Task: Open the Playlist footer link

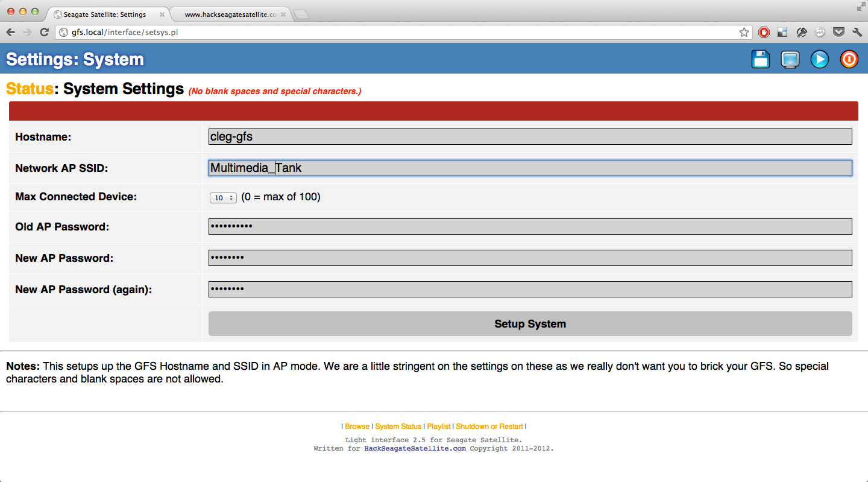Action: pyautogui.click(x=439, y=427)
